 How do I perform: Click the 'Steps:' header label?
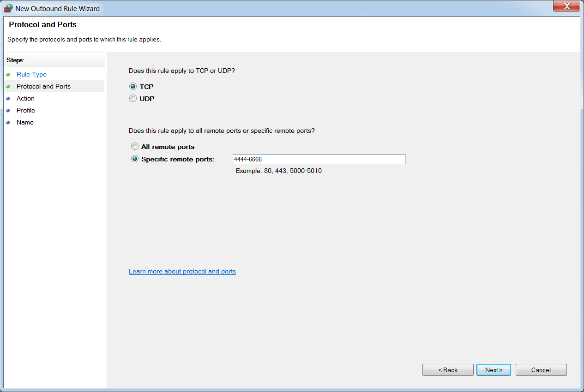click(15, 60)
